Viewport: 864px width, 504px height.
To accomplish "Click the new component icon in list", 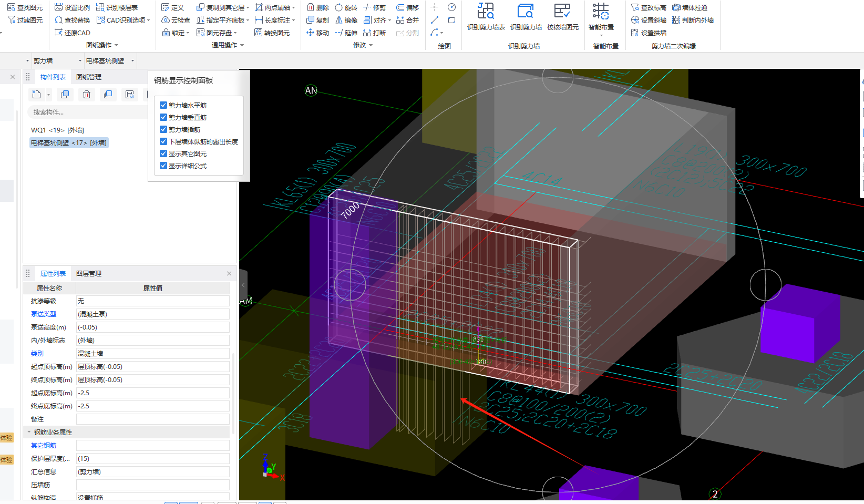I will pyautogui.click(x=36, y=94).
